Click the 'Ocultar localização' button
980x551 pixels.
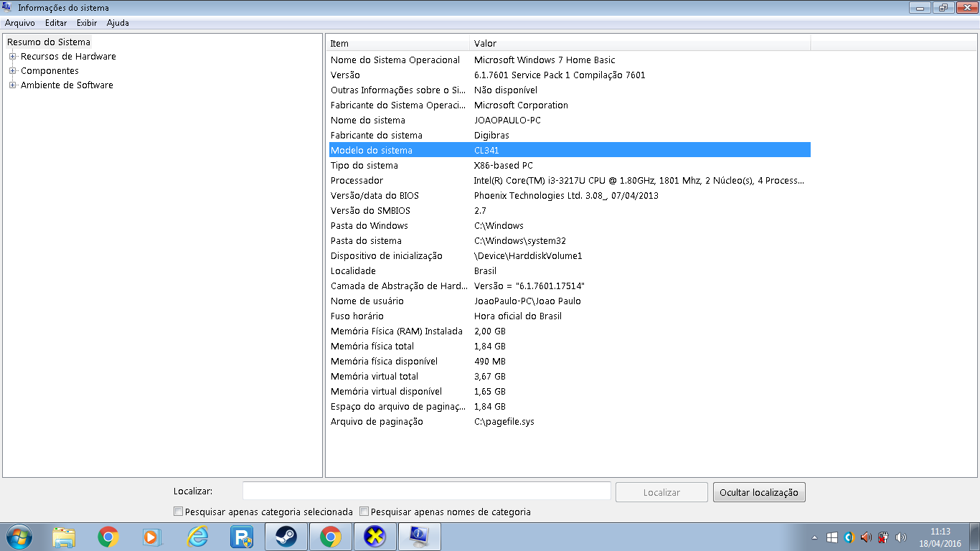coord(759,492)
